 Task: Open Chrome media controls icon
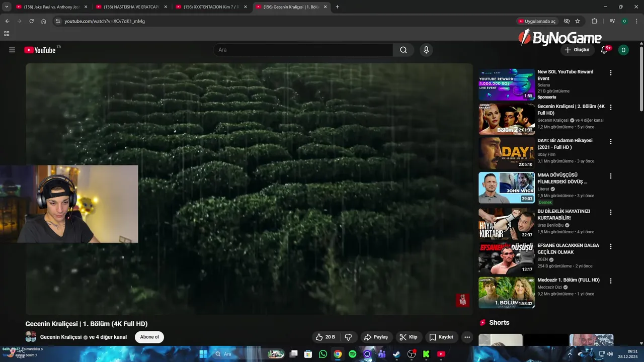pyautogui.click(x=612, y=21)
